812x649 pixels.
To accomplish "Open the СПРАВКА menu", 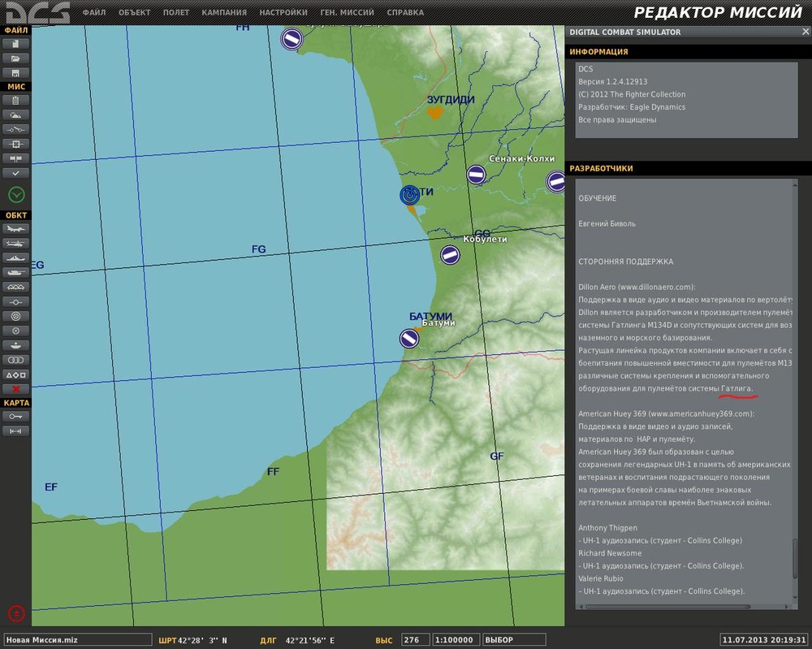I will 405,12.
